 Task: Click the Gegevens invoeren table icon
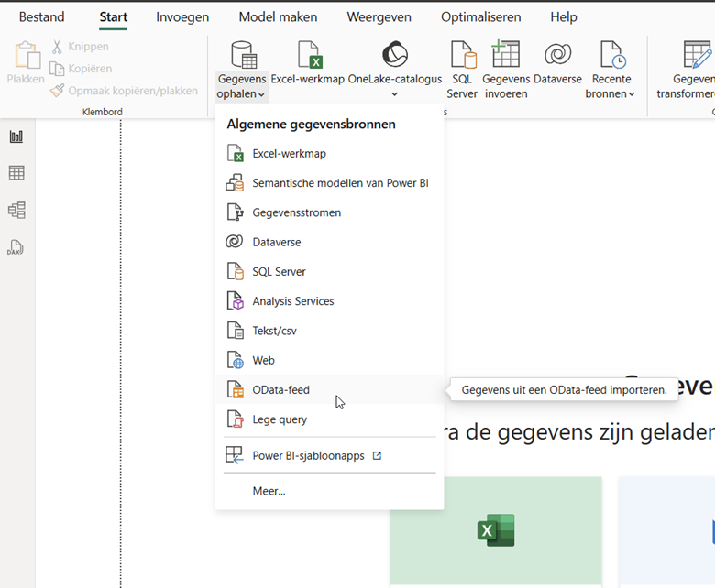(505, 54)
